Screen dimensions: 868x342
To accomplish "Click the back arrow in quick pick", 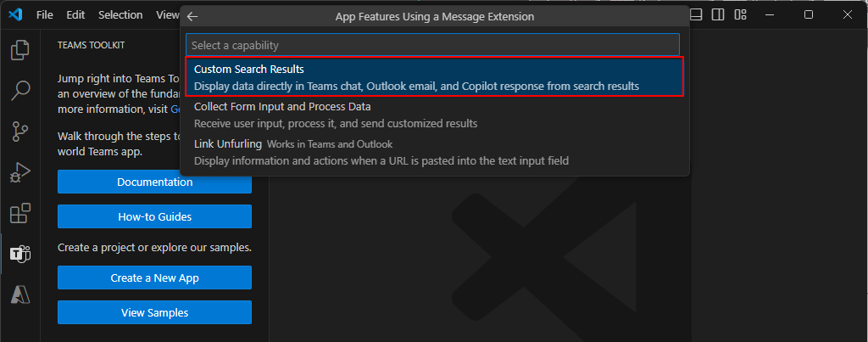I will [192, 17].
